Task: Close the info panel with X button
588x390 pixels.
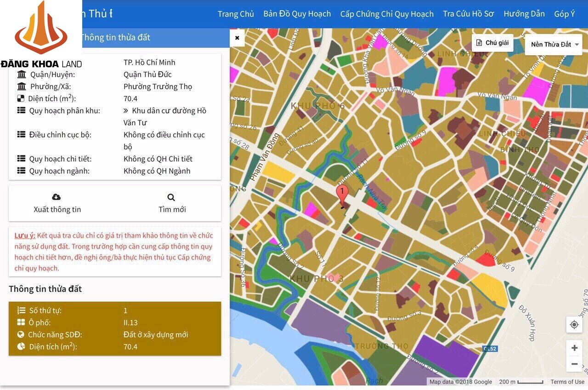Action: 237,38
